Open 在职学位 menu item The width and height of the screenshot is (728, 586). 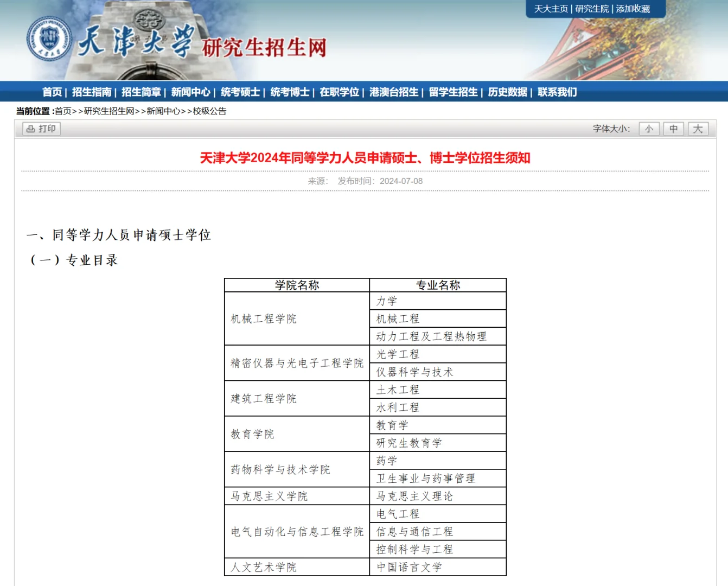pos(340,92)
